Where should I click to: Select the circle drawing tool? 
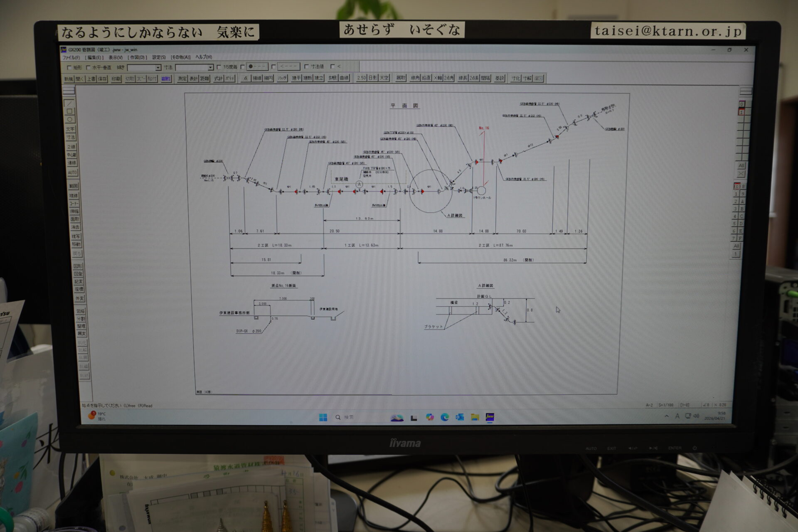(69, 120)
